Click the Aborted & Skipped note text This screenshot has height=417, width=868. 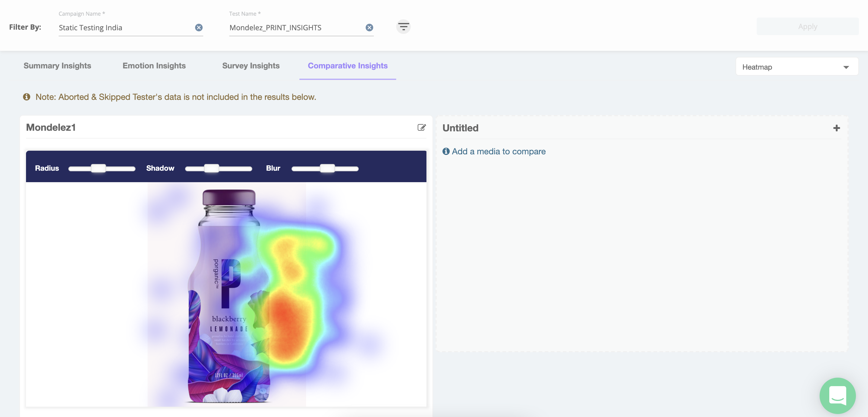(x=175, y=97)
